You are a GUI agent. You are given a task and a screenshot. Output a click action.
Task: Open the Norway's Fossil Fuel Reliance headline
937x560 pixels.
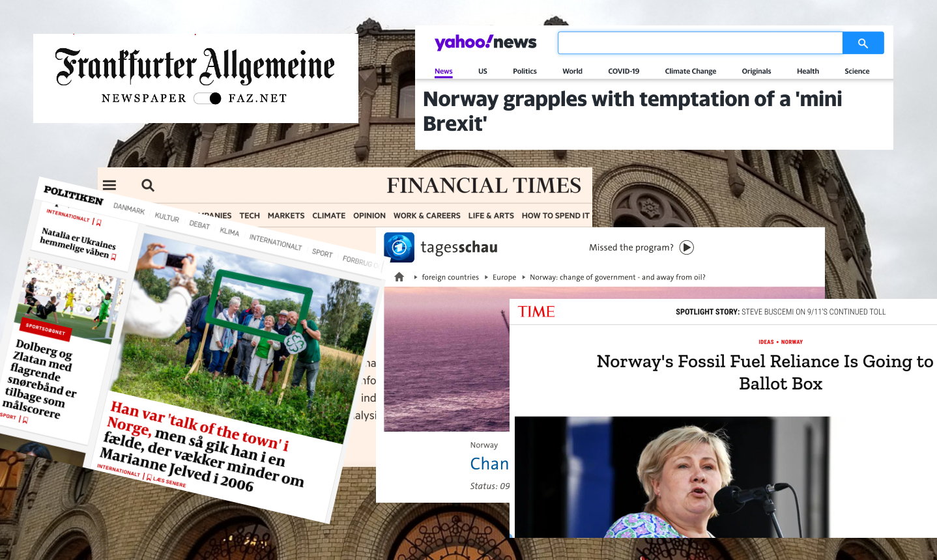pyautogui.click(x=766, y=372)
